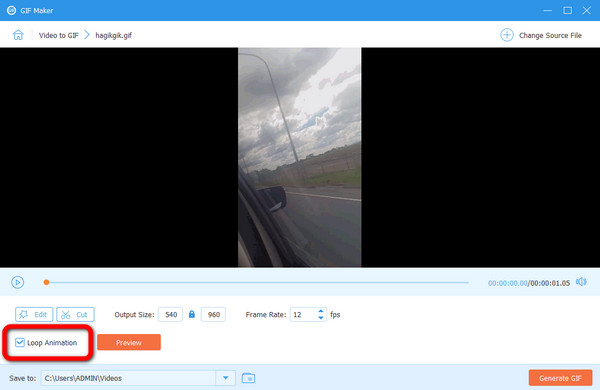Click the Frame Rate value field

tap(303, 315)
